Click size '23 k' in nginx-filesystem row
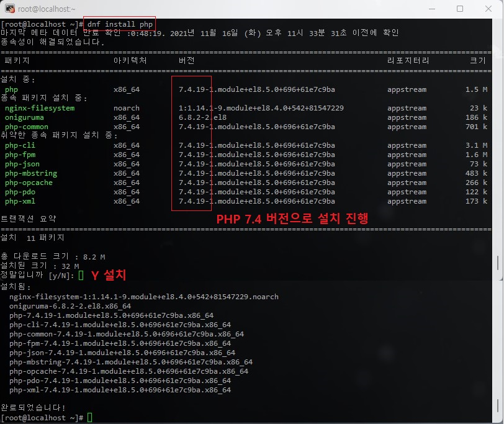The height and width of the screenshot is (424, 504). click(479, 108)
